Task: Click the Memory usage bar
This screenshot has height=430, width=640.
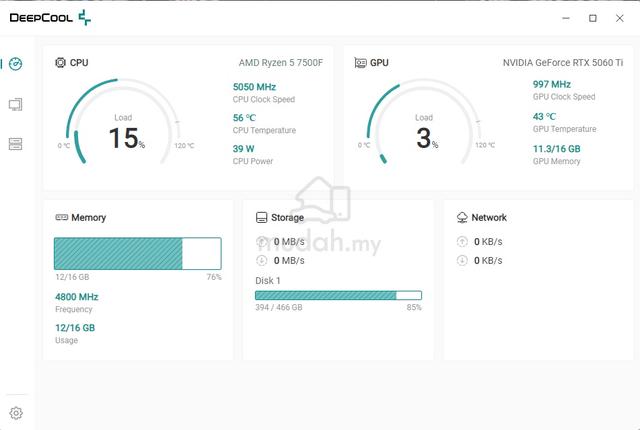Action: (x=138, y=253)
